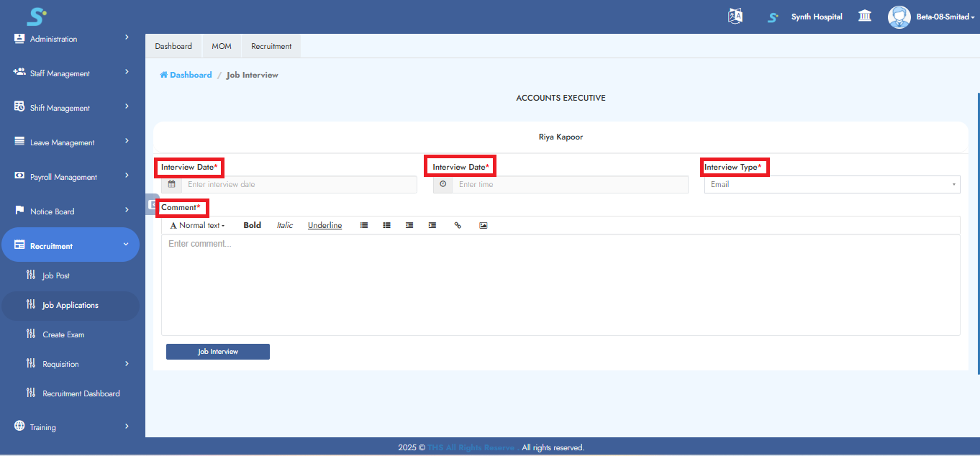The image size is (980, 456).
Task: Click the bank/institution icon in the top bar
Action: 864,15
